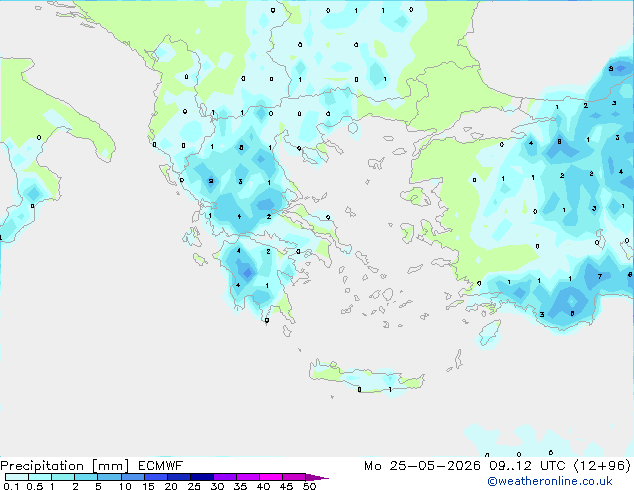Image resolution: width=634 pixels, height=490 pixels.
Task: Click the 1–2 mm legend color swatch
Action: pos(63,477)
